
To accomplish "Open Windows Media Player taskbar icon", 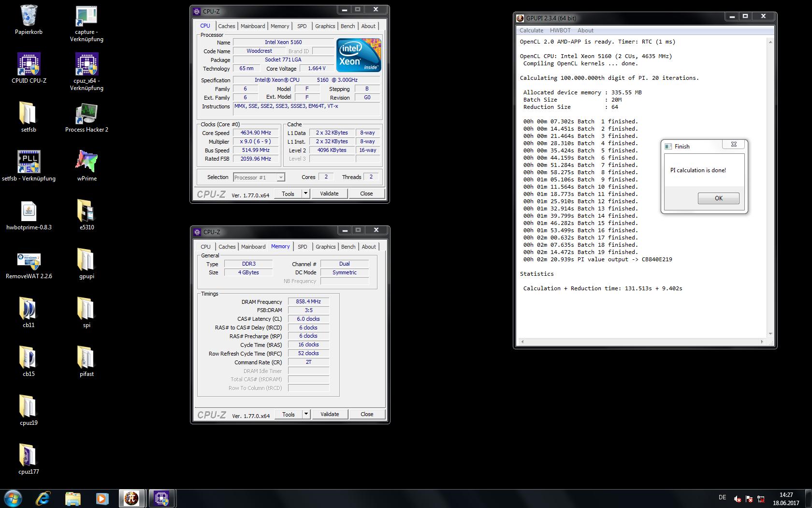I will (102, 498).
